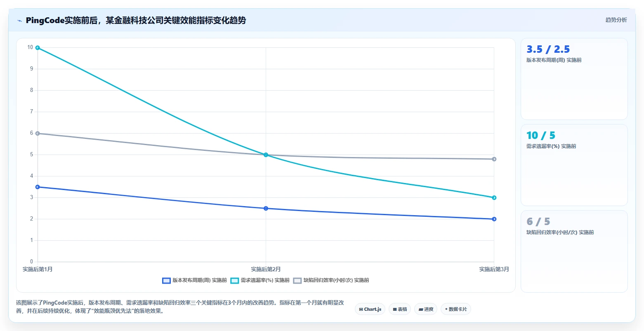Click the 实施后第2月 x-axis label
Screen dimensions: 644x331
(266, 270)
